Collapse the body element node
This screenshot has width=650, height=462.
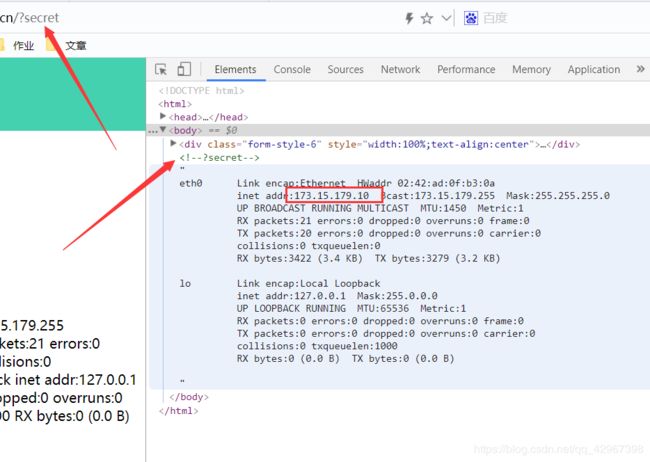tap(163, 130)
